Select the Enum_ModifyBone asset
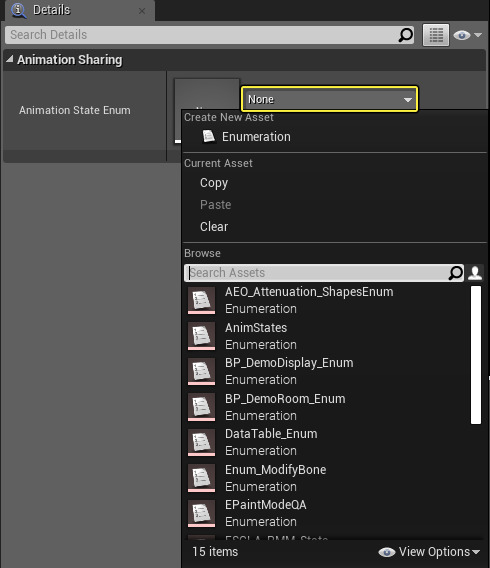This screenshot has height=568, width=490. [327, 478]
